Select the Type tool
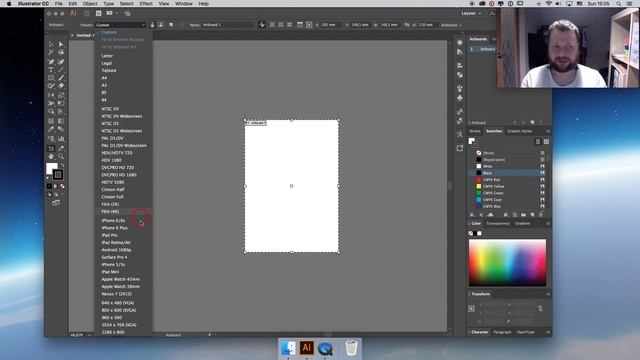640x360 pixels. click(51, 70)
